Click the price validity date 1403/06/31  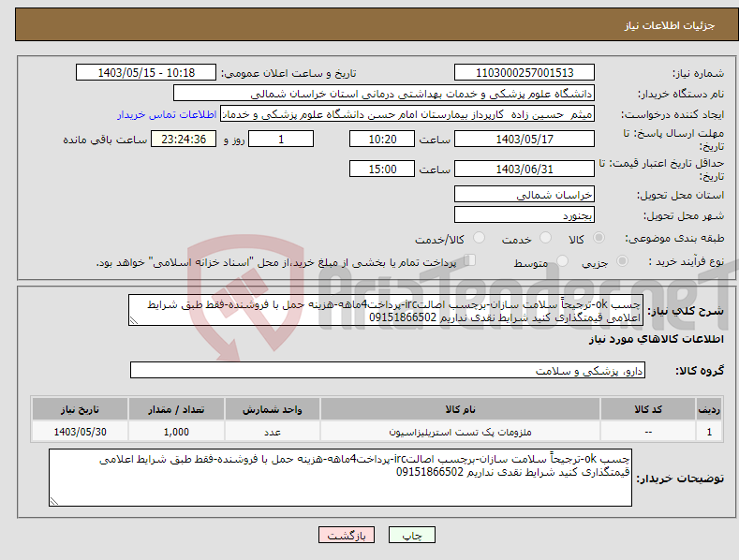(x=525, y=169)
